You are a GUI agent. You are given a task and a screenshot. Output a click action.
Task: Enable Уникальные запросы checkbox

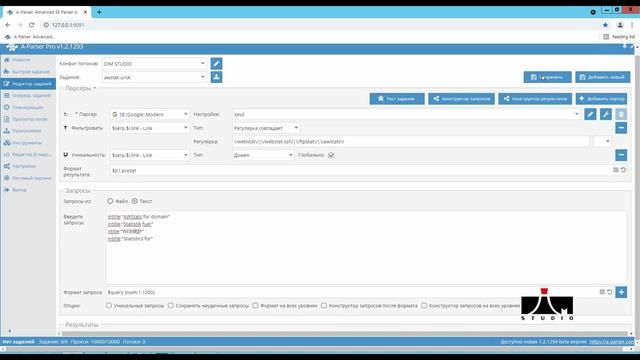pos(109,305)
